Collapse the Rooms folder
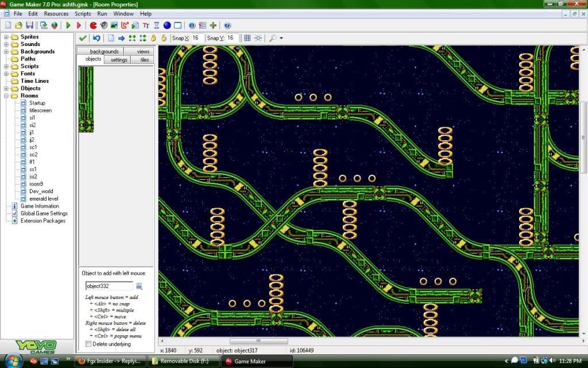This screenshot has width=588, height=368. 7,95
